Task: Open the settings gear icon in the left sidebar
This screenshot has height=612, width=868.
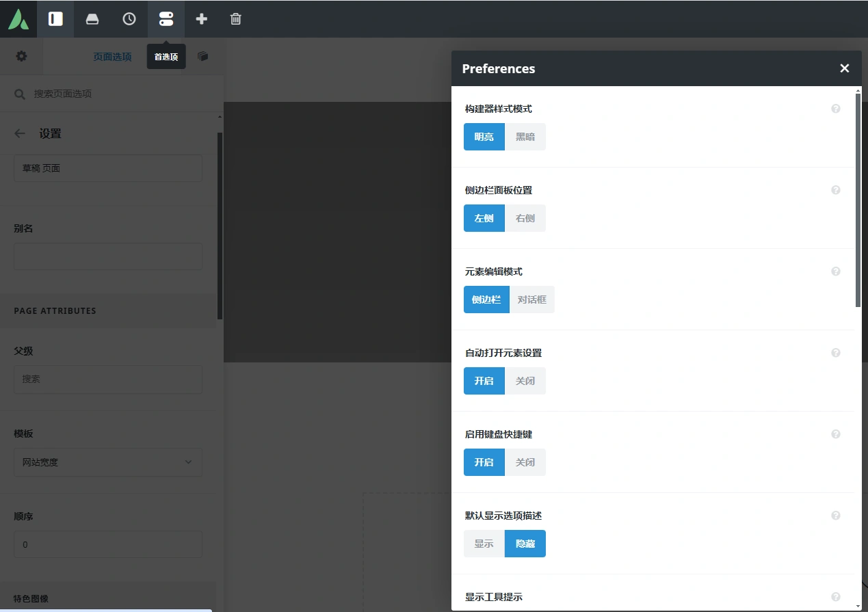Action: (x=21, y=57)
